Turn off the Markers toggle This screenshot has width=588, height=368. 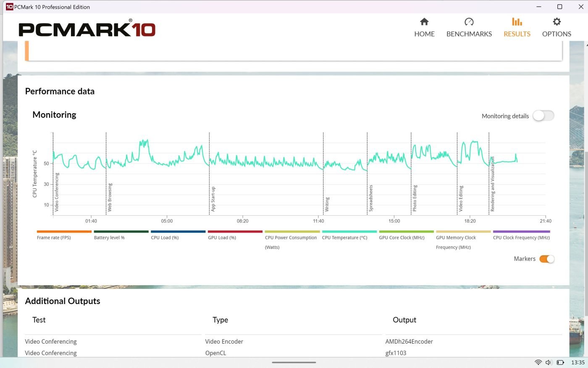coord(547,259)
